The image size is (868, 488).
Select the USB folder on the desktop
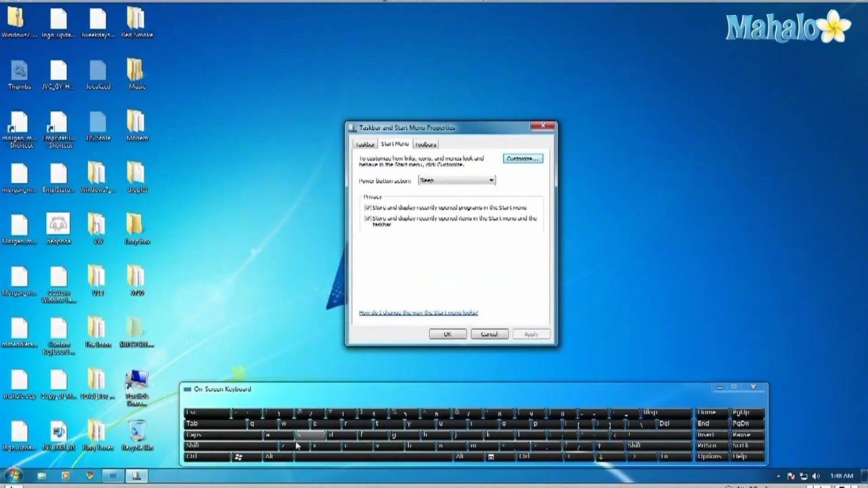coord(98,281)
